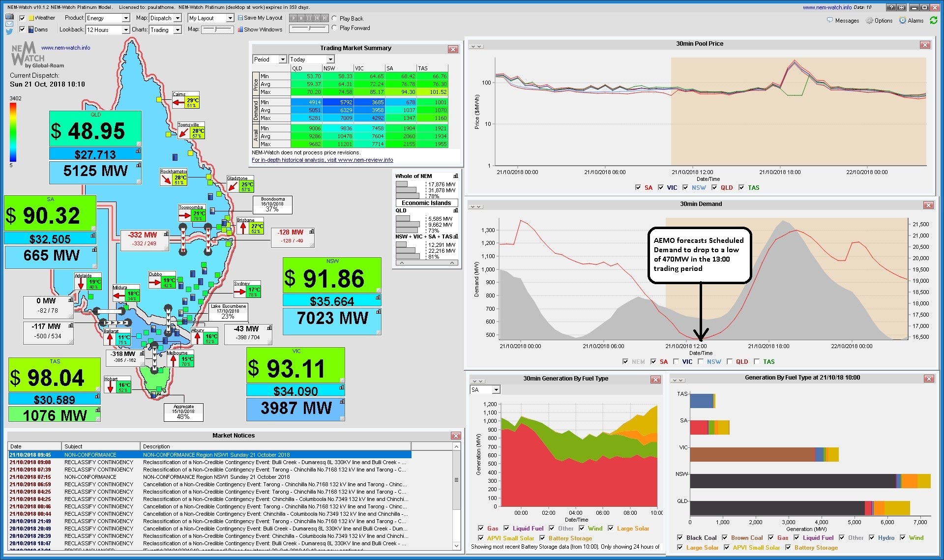The image size is (944, 560).
Task: Open the nem-review.info historical analysis link
Action: (x=322, y=160)
